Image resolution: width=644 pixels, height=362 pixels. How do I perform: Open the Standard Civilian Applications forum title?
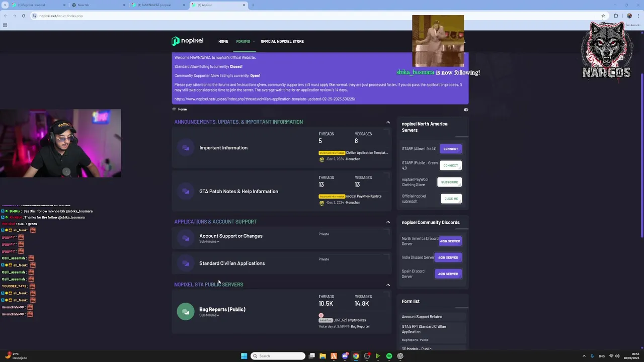(232, 263)
